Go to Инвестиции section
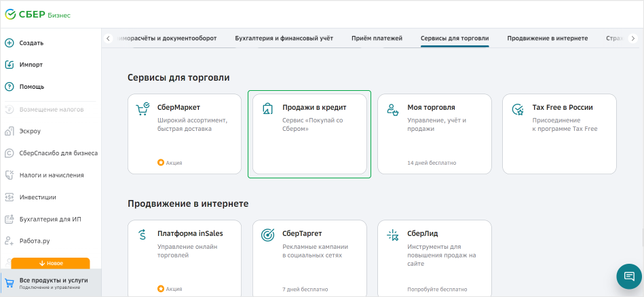Image resolution: width=644 pixels, height=297 pixels. [38, 197]
